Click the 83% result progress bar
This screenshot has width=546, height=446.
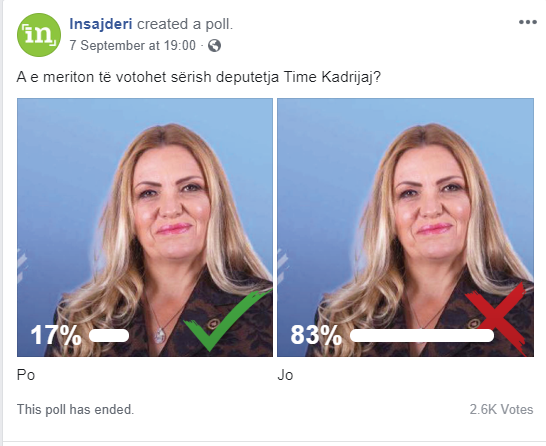click(422, 335)
